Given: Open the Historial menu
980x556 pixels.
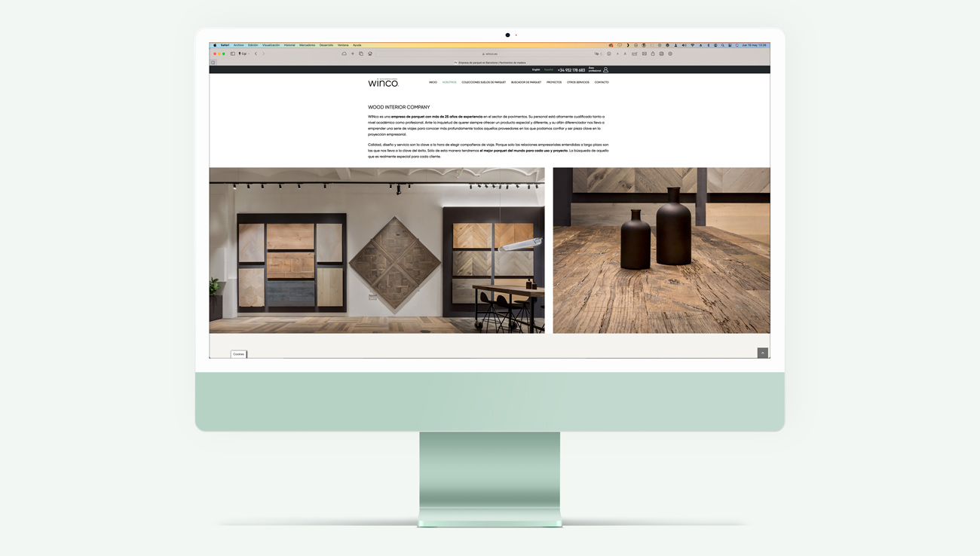Looking at the screenshot, I should (289, 44).
